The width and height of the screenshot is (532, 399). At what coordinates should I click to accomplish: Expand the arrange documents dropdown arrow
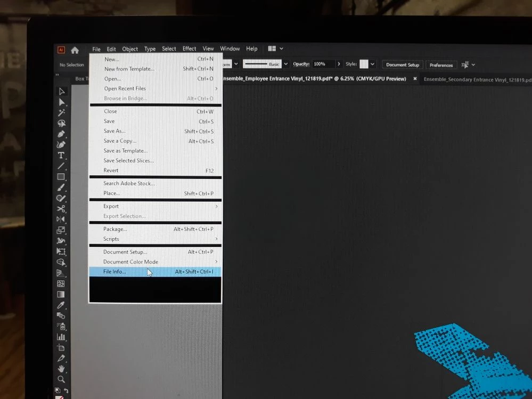pyautogui.click(x=281, y=48)
